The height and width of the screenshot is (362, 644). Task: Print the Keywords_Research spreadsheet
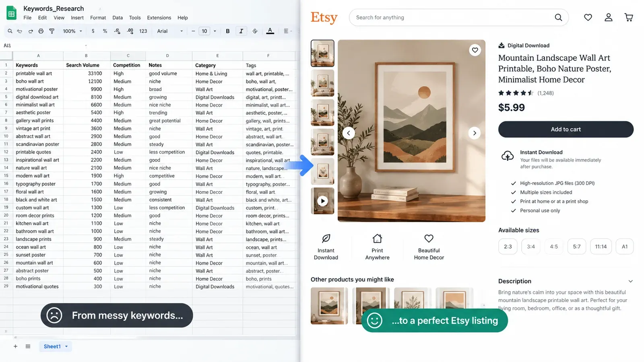pos(41,31)
